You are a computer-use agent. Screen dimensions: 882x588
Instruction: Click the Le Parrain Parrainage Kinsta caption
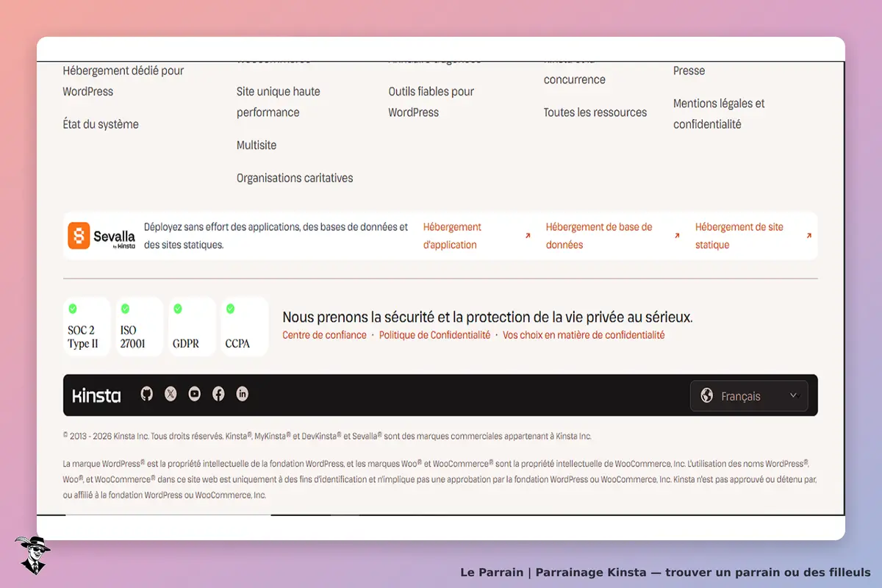[x=665, y=572]
